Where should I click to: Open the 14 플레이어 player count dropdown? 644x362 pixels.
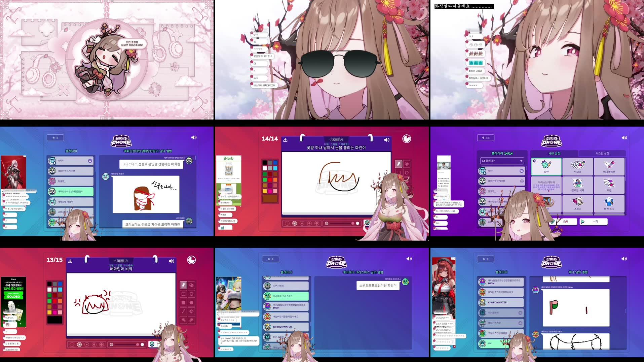point(502,161)
